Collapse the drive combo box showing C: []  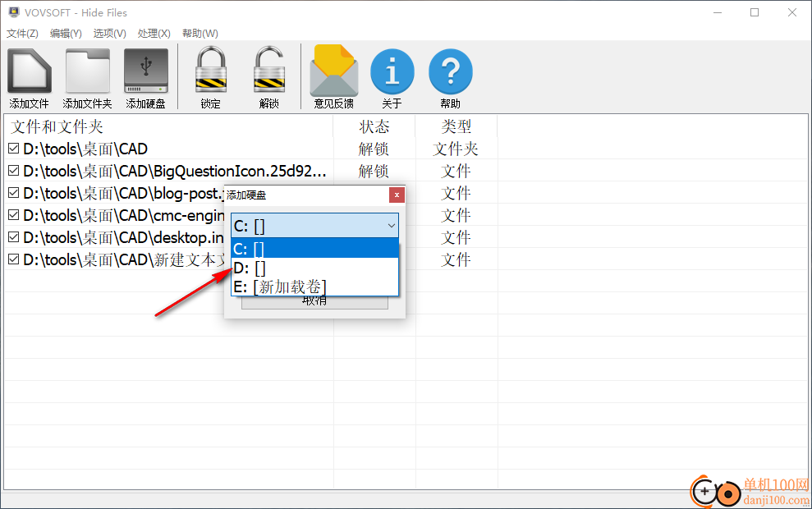(314, 226)
